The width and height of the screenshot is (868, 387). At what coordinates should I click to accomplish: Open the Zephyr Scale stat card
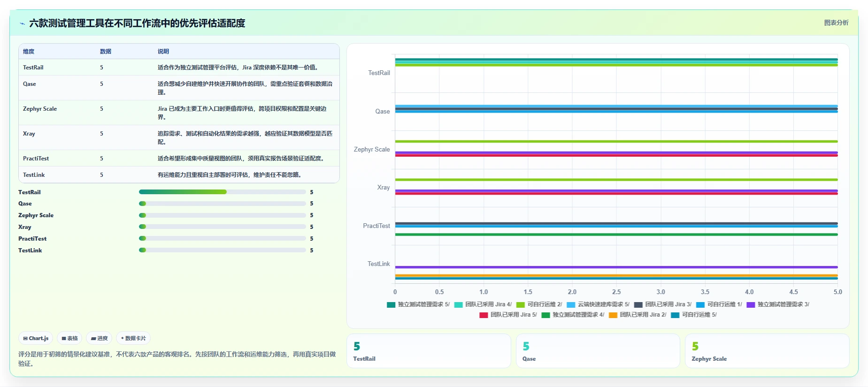767,351
